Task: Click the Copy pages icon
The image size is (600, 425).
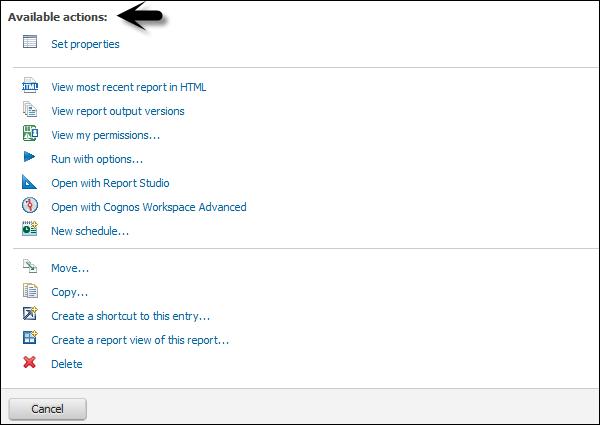Action: (30, 292)
